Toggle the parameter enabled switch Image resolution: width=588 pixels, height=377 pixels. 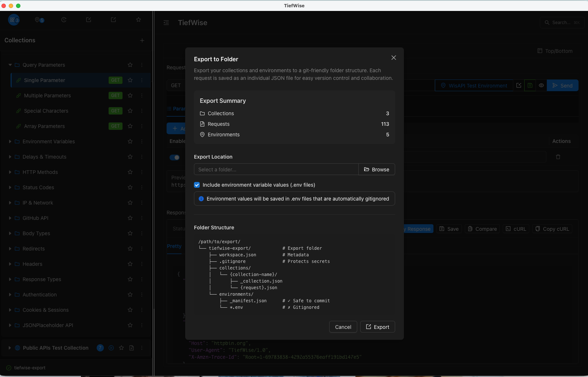(175, 158)
